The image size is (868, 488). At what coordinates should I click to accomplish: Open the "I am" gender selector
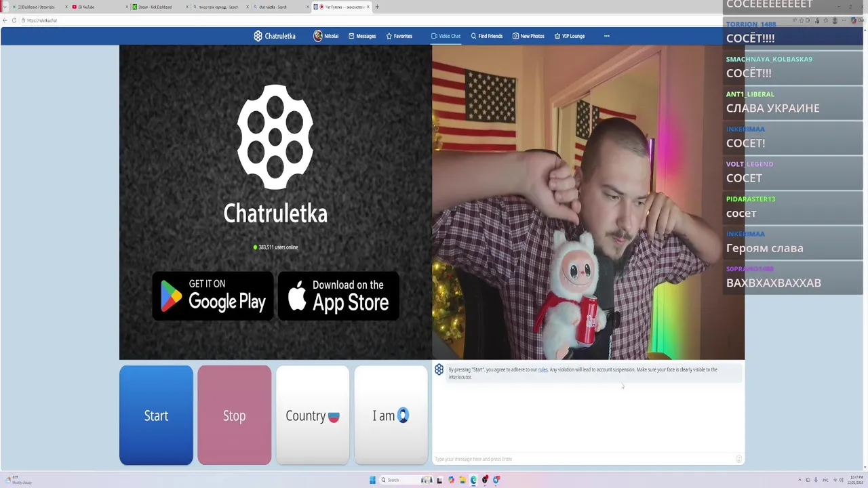(391, 415)
